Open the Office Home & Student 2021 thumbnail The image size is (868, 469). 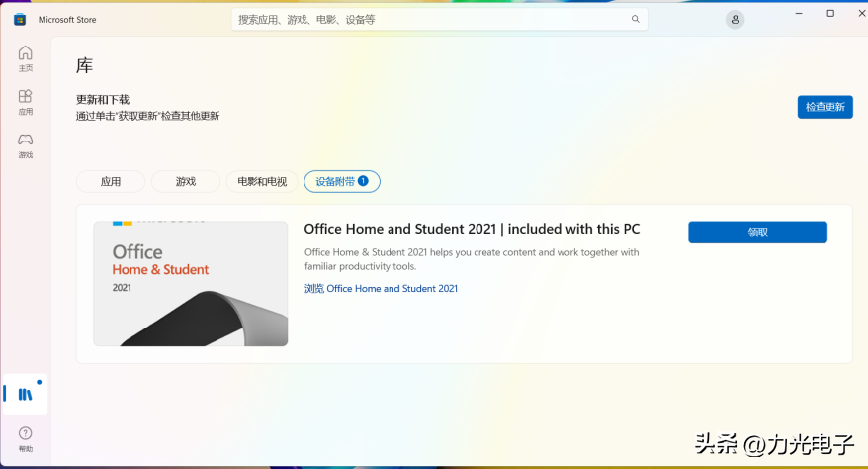tap(191, 284)
